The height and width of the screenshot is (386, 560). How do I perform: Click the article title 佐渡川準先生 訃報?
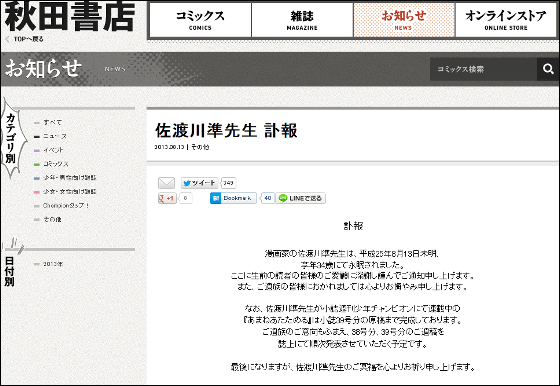tap(226, 130)
